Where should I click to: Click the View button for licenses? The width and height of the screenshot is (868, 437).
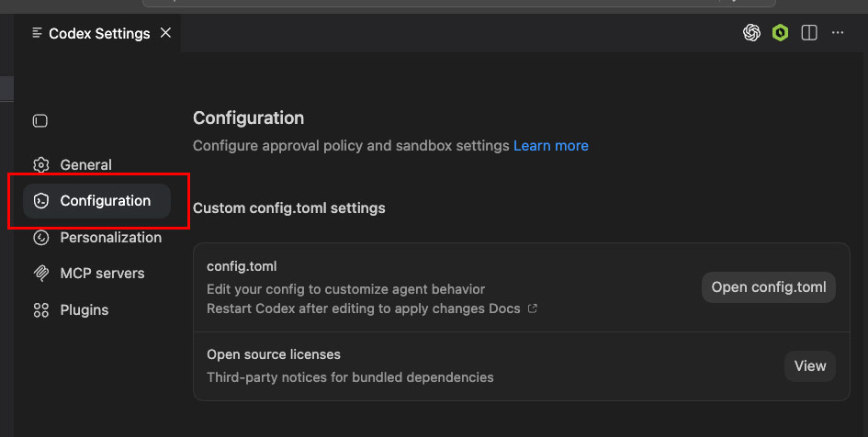click(x=810, y=366)
